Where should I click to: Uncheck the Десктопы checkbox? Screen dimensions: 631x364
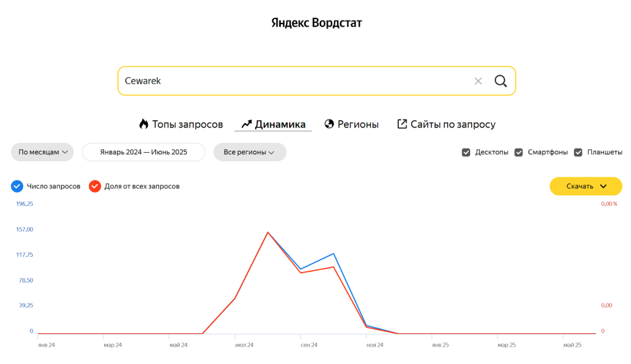[466, 152]
